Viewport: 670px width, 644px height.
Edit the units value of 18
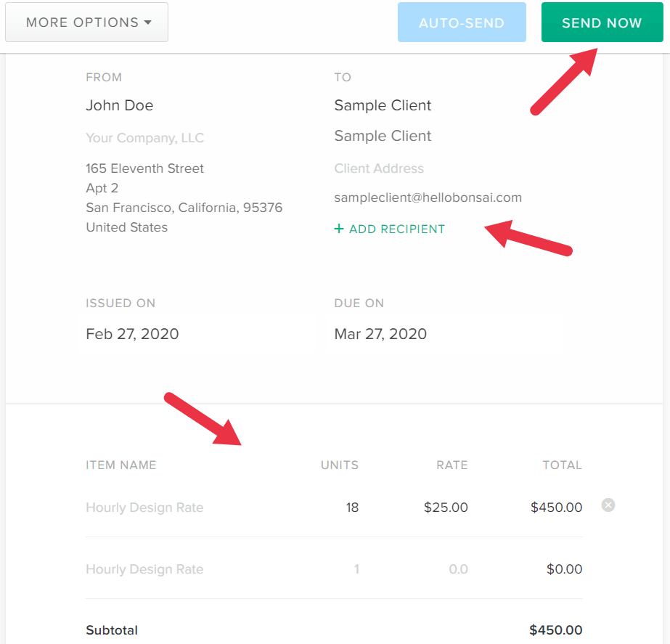(352, 508)
